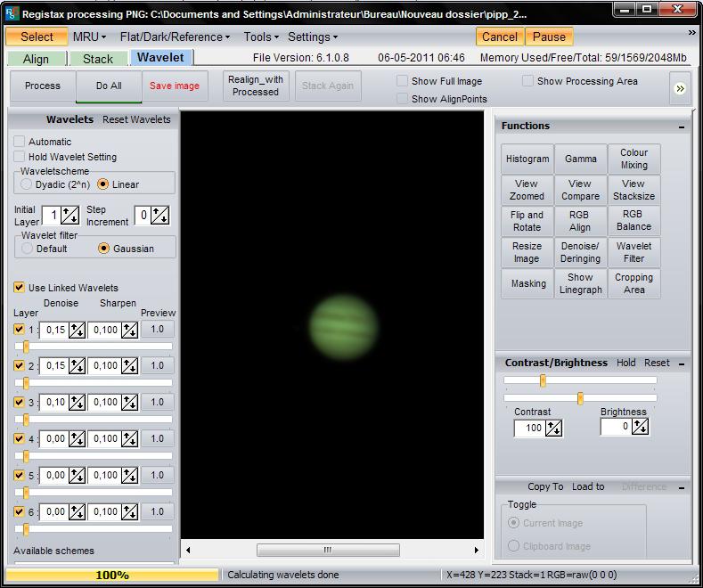Image resolution: width=703 pixels, height=588 pixels.
Task: Click the Select button
Action: pos(37,37)
